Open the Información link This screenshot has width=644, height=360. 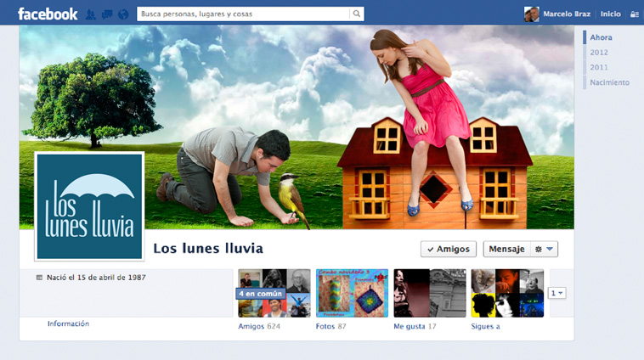(x=68, y=323)
